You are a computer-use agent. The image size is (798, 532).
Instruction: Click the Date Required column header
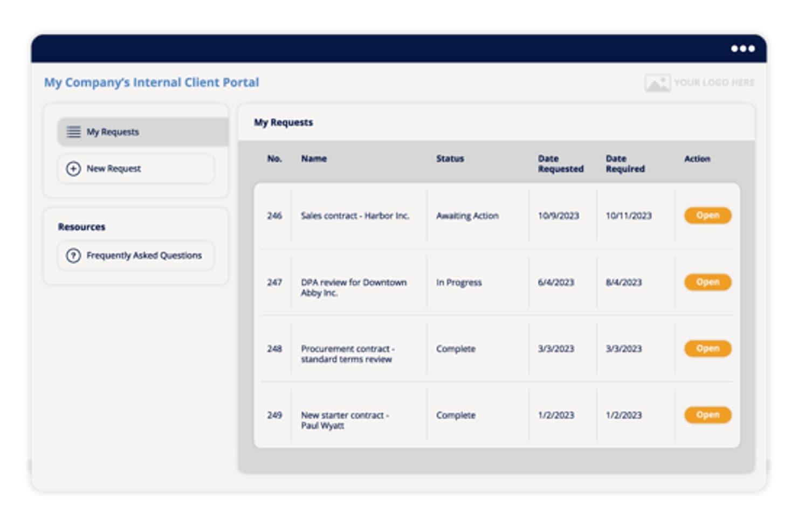click(625, 163)
